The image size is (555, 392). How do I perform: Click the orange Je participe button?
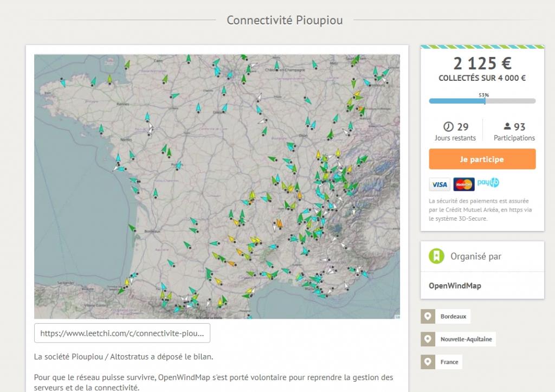[x=482, y=159]
